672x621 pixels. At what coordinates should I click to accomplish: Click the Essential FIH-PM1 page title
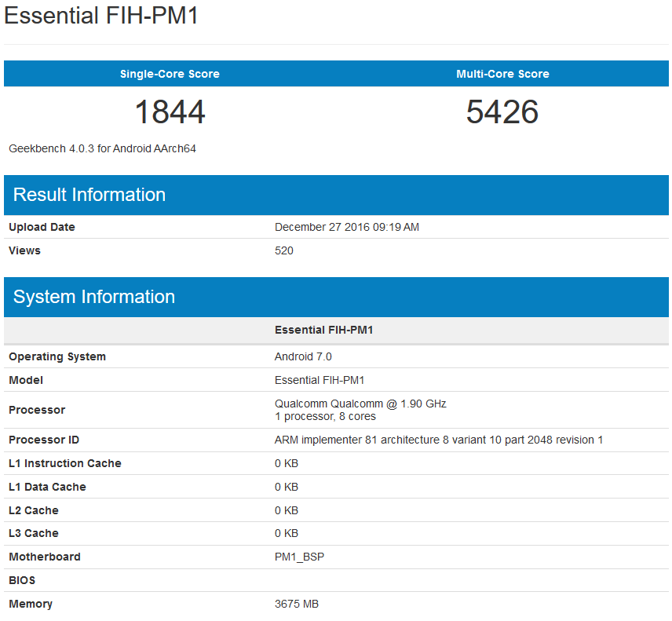coord(101,16)
